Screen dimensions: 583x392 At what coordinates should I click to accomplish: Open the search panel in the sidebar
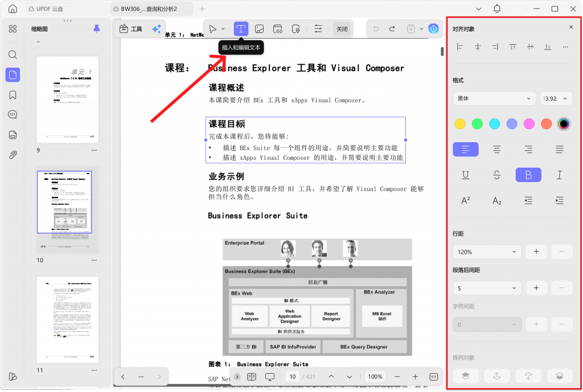click(x=13, y=55)
